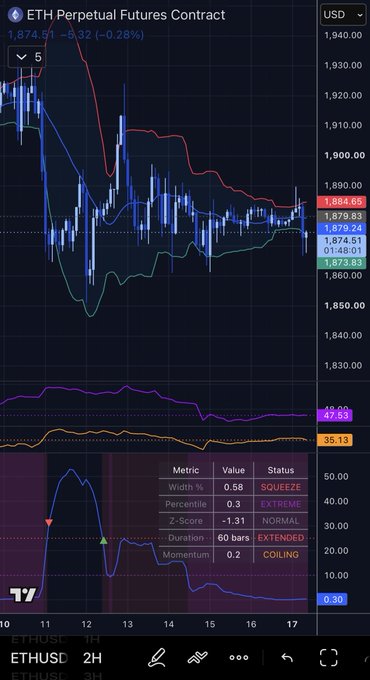This screenshot has width=370, height=680.
Task: Click the green 1,873.83 price label
Action: pyautogui.click(x=343, y=262)
